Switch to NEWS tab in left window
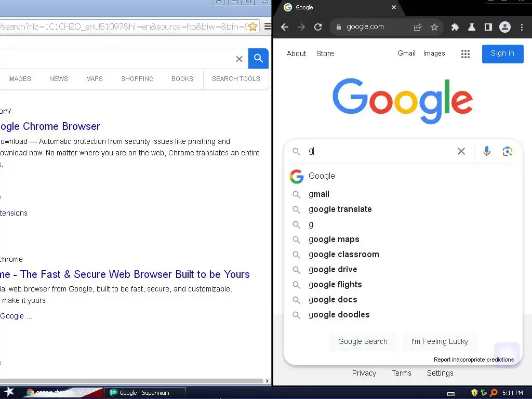The height and width of the screenshot is (399, 532). 58,79
